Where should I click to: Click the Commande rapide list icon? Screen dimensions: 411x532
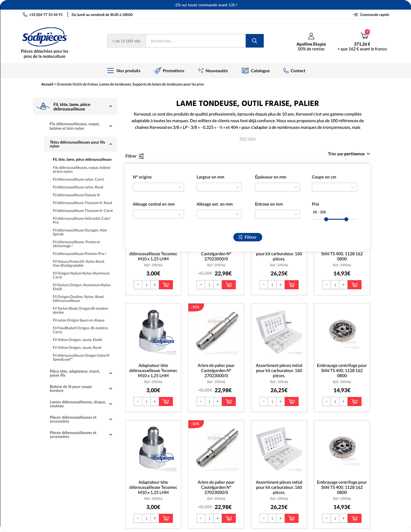[x=355, y=15]
